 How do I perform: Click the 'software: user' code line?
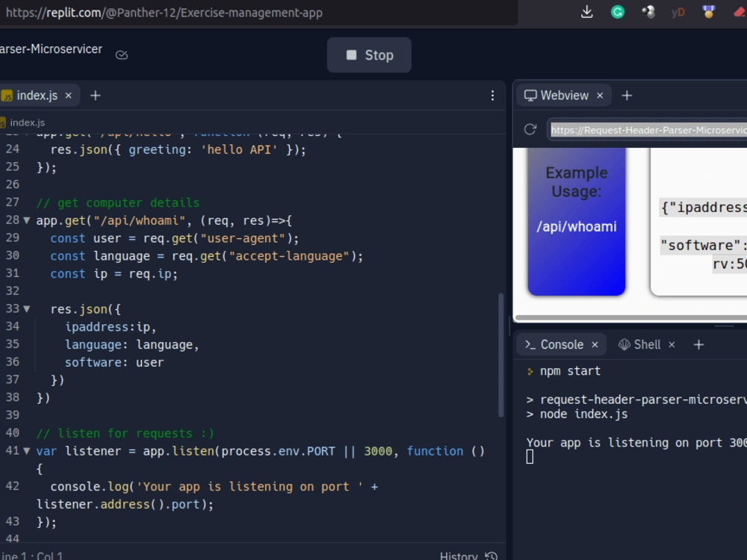114,362
